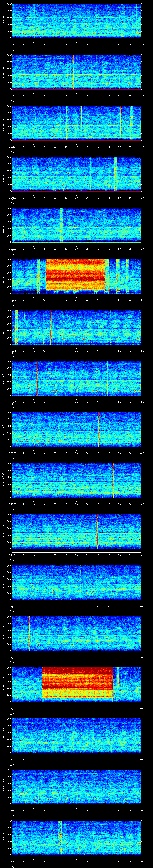Click the '10:08:00' start time label
Image resolution: width=153 pixels, height=868 pixels.
coord(12,402)
